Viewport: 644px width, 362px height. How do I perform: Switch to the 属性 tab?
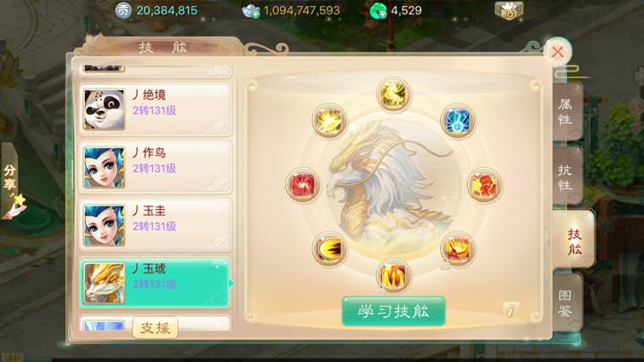pyautogui.click(x=567, y=112)
